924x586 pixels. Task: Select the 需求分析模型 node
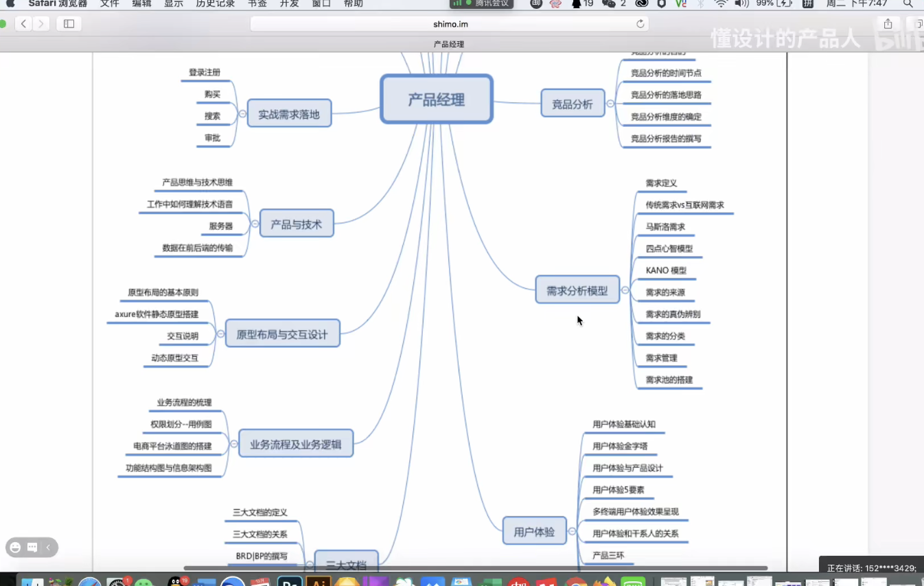(x=577, y=290)
